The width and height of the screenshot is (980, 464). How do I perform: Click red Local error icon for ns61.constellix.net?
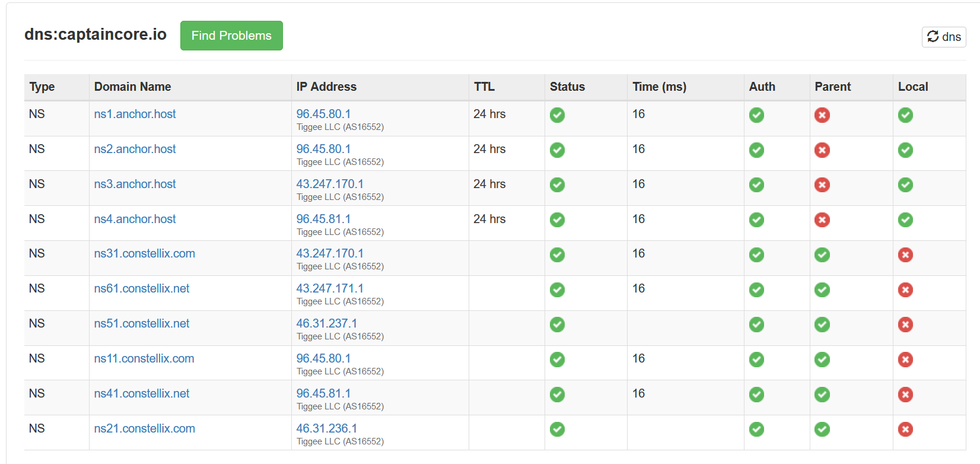pos(905,290)
